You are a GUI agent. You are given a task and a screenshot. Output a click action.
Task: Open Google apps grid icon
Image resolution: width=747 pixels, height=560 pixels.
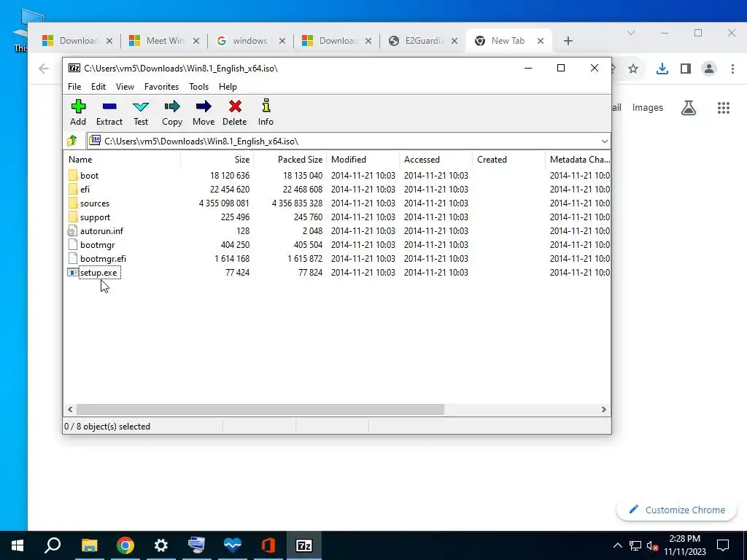pyautogui.click(x=723, y=108)
